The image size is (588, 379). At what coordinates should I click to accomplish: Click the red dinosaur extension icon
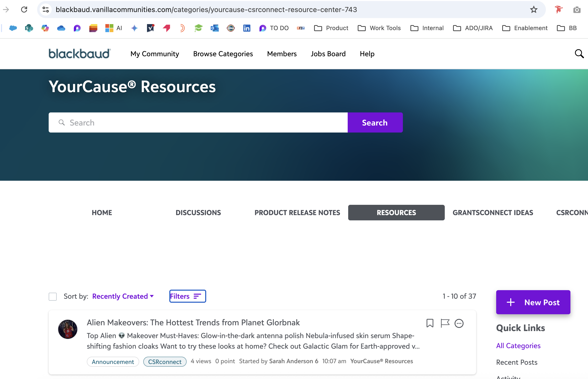click(559, 10)
